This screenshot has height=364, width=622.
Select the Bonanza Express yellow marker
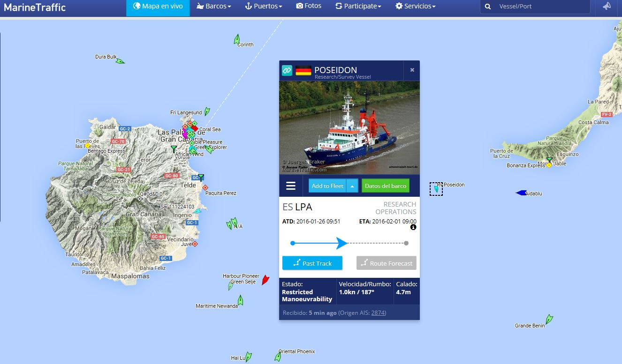[548, 165]
